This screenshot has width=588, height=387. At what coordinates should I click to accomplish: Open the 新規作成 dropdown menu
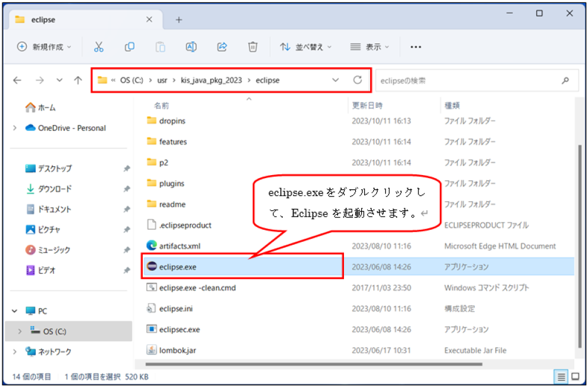(44, 47)
